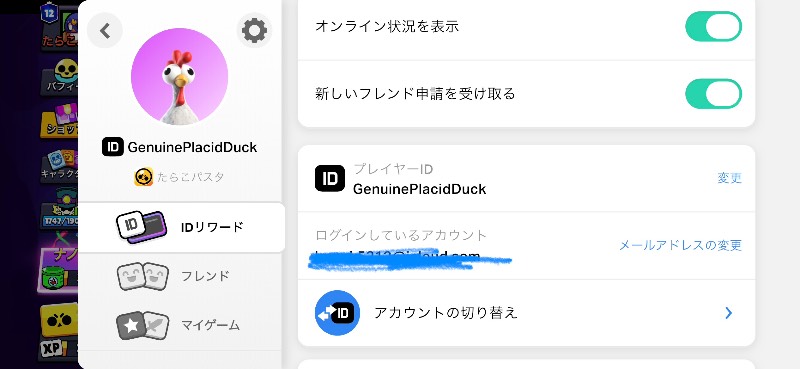Expand アカウントの切り替え with right chevron
The height and width of the screenshot is (369, 800).
coord(729,313)
